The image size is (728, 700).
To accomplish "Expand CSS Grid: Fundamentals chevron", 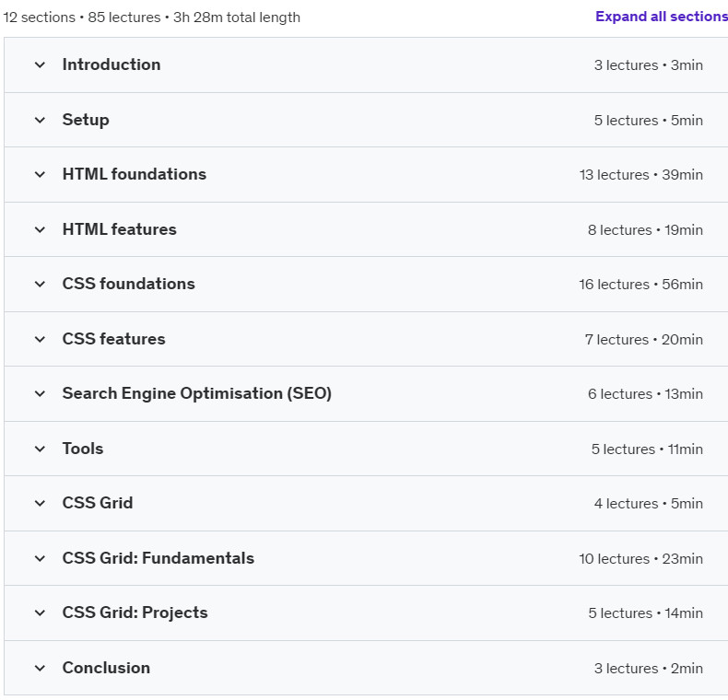I will click(x=40, y=558).
